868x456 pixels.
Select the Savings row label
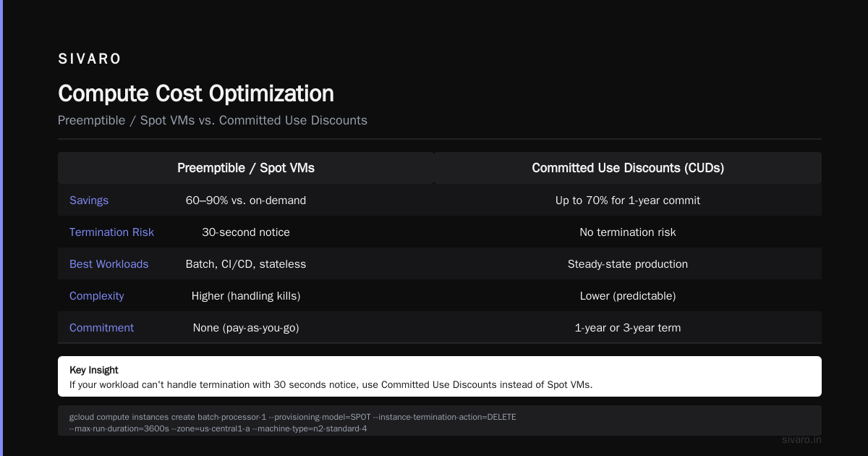pyautogui.click(x=89, y=200)
